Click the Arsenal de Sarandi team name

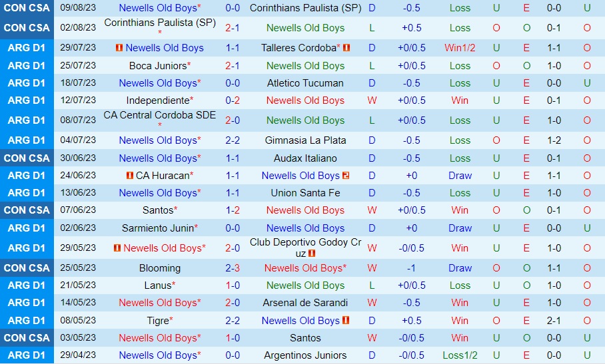[305, 303]
